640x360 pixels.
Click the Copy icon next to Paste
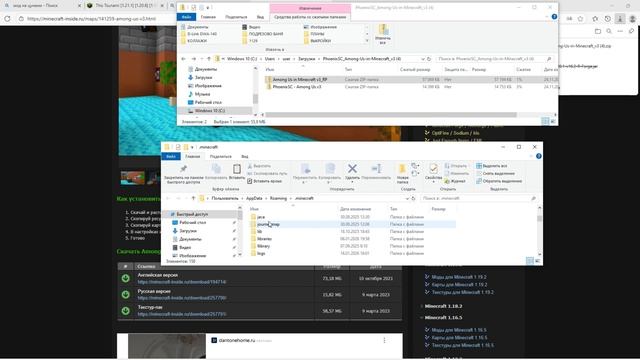tap(216, 169)
